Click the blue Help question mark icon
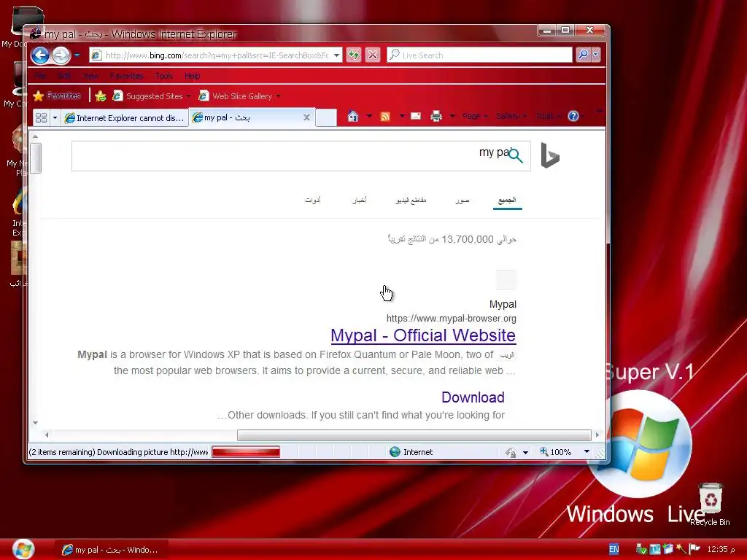This screenshot has width=747, height=560. point(573,116)
